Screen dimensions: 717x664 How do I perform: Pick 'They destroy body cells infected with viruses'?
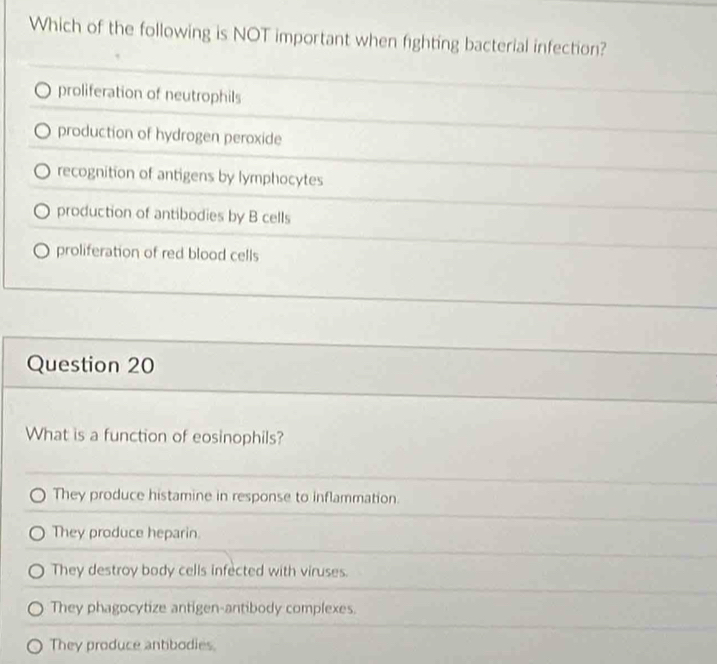37,571
